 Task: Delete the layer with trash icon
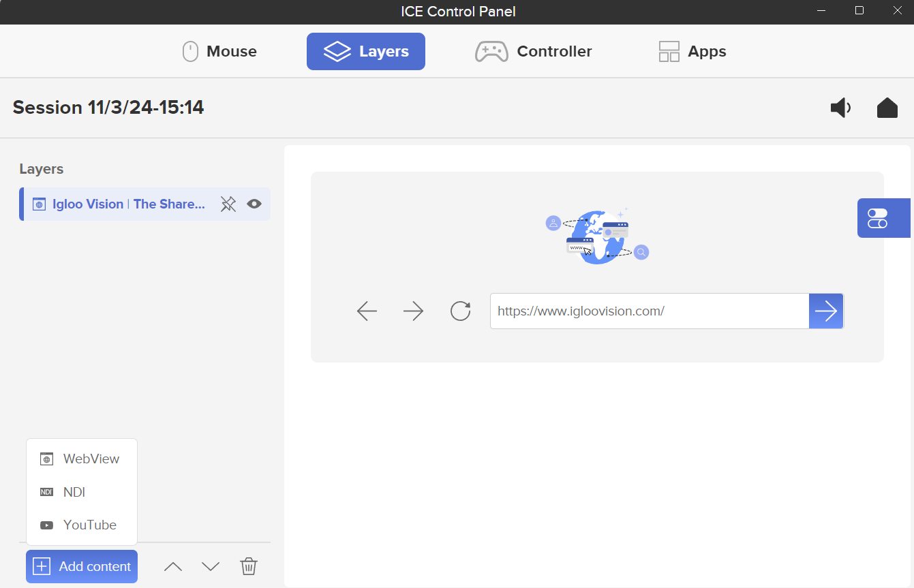(x=249, y=566)
